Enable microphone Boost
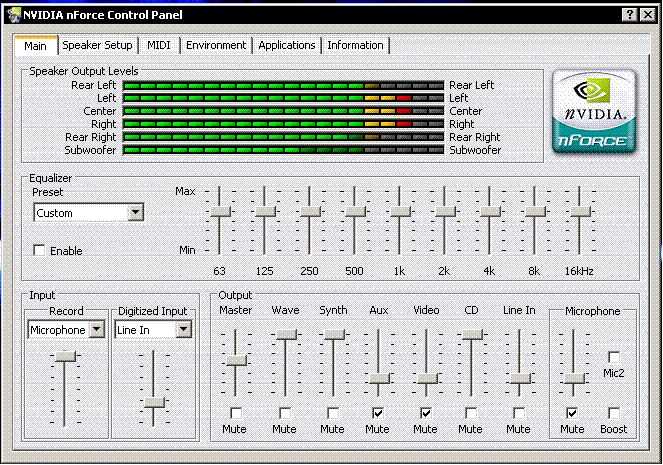Screen dimensions: 663x465 pos(614,413)
